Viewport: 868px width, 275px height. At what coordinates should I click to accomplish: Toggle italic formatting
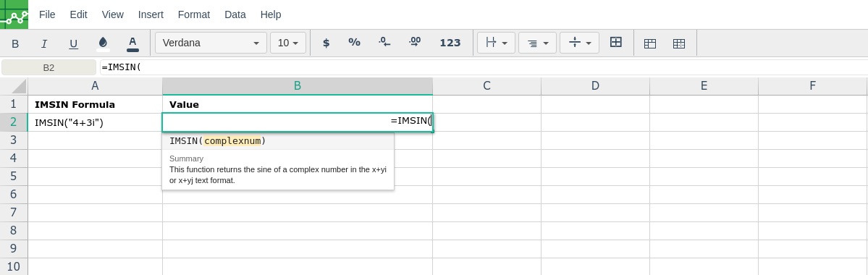44,43
